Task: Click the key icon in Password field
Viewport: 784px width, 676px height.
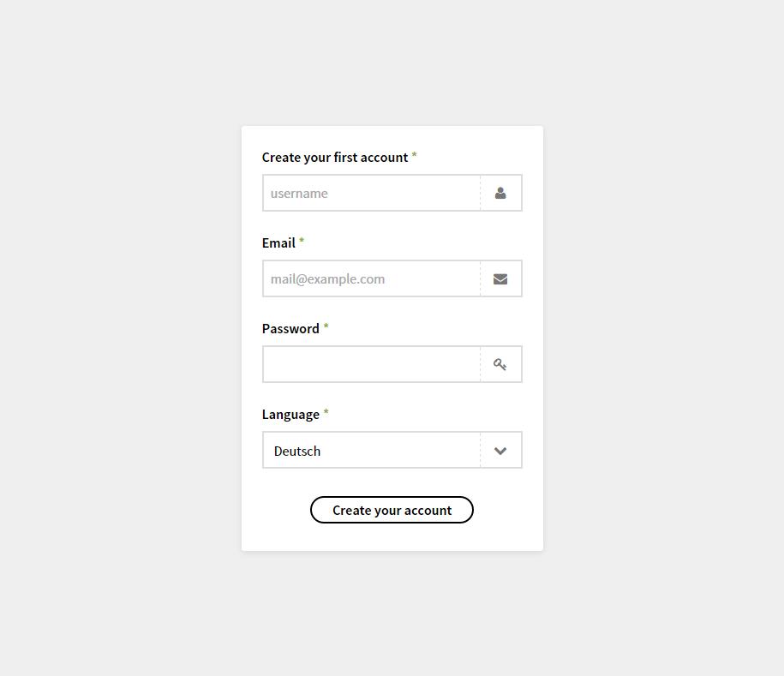Action: [x=500, y=365]
